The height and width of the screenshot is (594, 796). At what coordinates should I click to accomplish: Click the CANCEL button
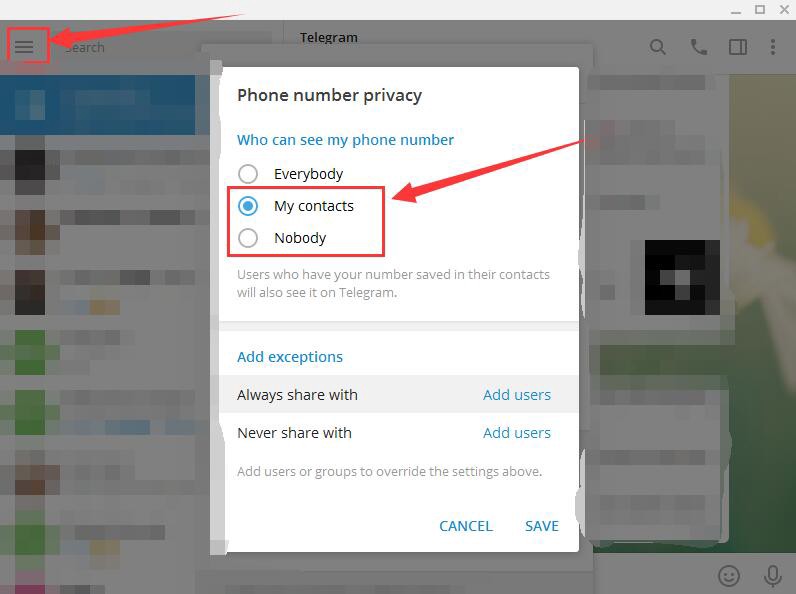[466, 526]
